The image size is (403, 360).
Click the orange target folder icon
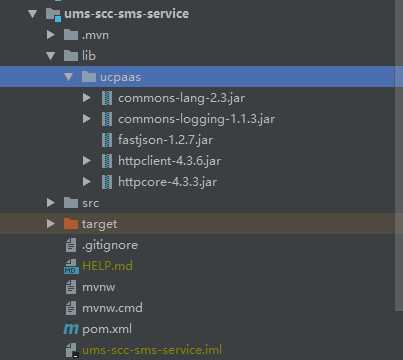pyautogui.click(x=71, y=224)
